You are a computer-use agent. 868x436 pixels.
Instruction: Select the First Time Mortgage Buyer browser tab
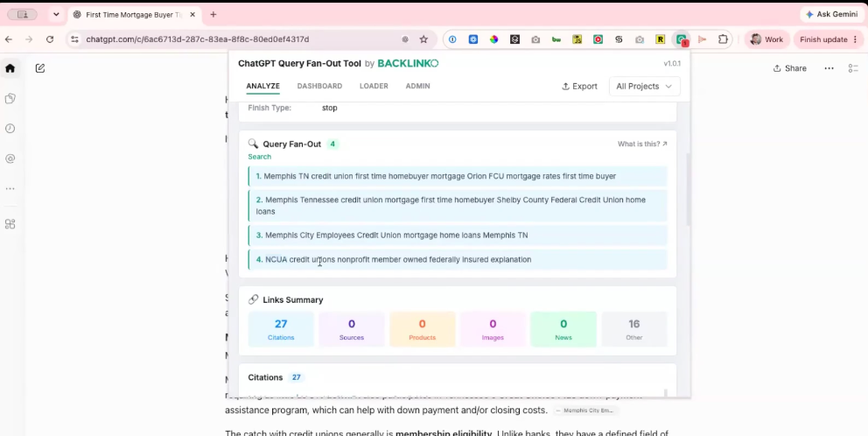tap(133, 14)
